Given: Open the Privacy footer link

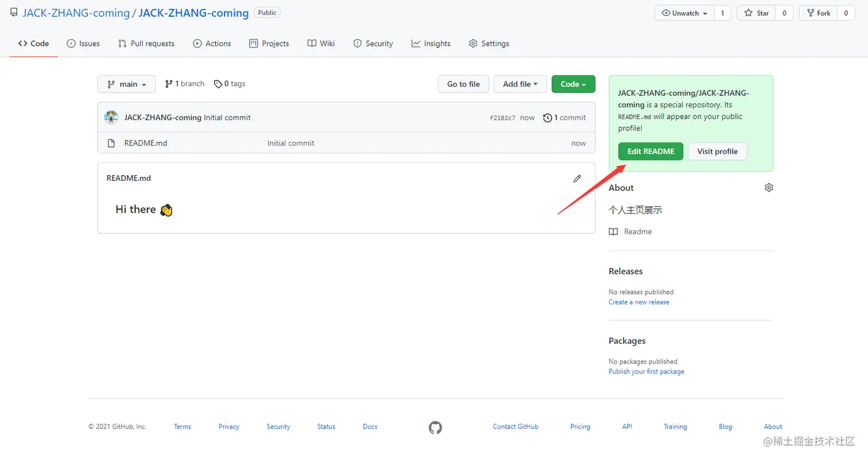Looking at the screenshot, I should coord(229,427).
